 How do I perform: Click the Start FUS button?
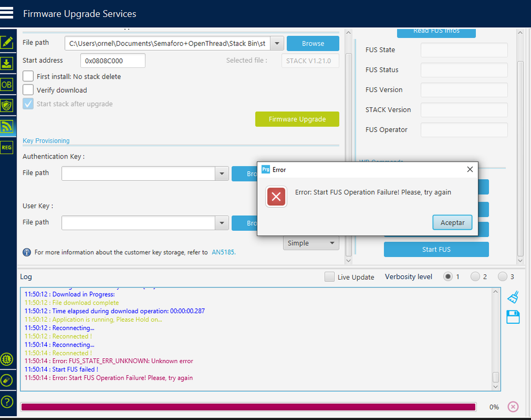pyautogui.click(x=436, y=249)
